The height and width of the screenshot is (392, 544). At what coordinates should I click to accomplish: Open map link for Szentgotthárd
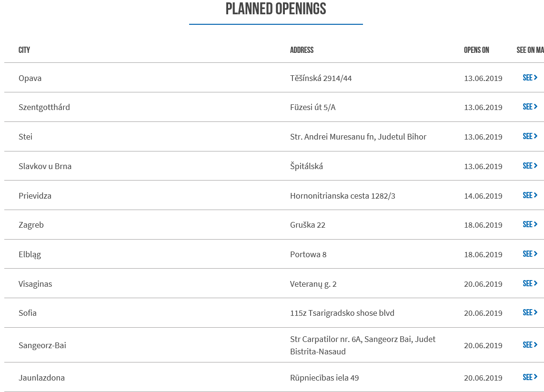[530, 107]
